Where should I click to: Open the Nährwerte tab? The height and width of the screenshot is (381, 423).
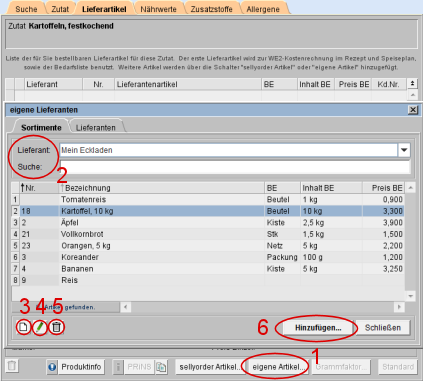coord(158,9)
